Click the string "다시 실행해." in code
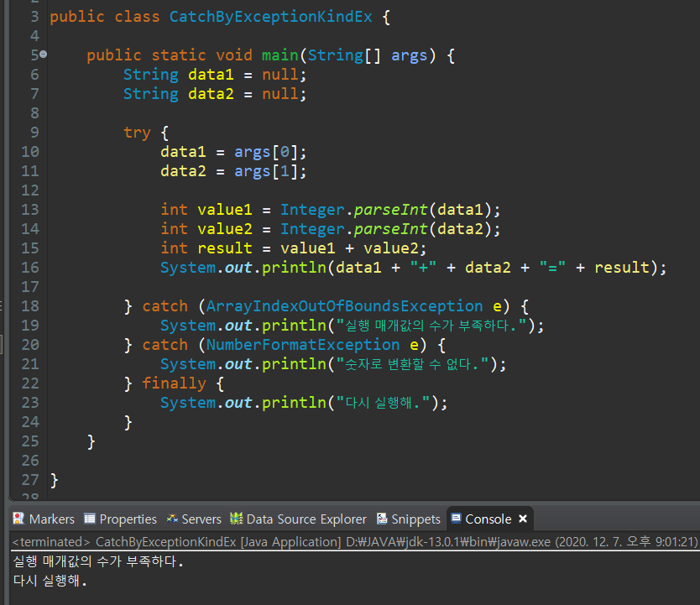 (383, 403)
